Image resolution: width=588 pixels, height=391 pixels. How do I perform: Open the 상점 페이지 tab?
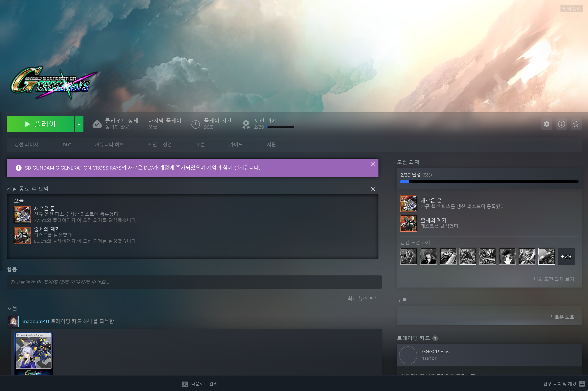click(26, 144)
